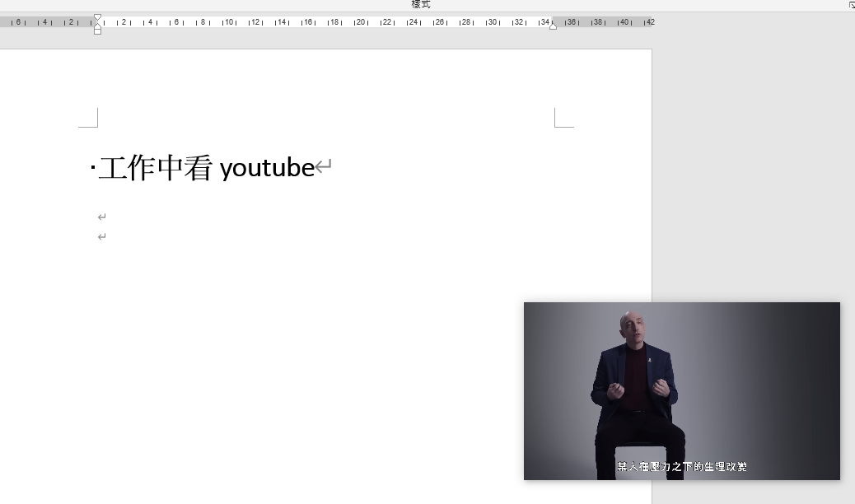
Task: Open the 樣式 styles pane launcher
Action: pos(851,5)
